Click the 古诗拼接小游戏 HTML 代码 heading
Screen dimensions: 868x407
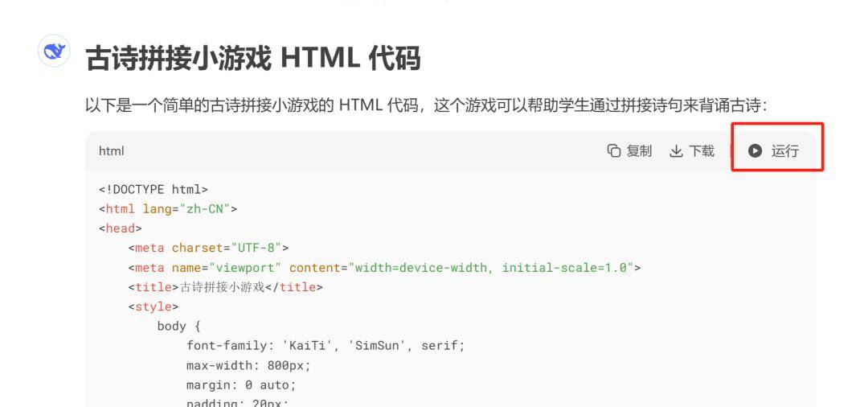(253, 57)
